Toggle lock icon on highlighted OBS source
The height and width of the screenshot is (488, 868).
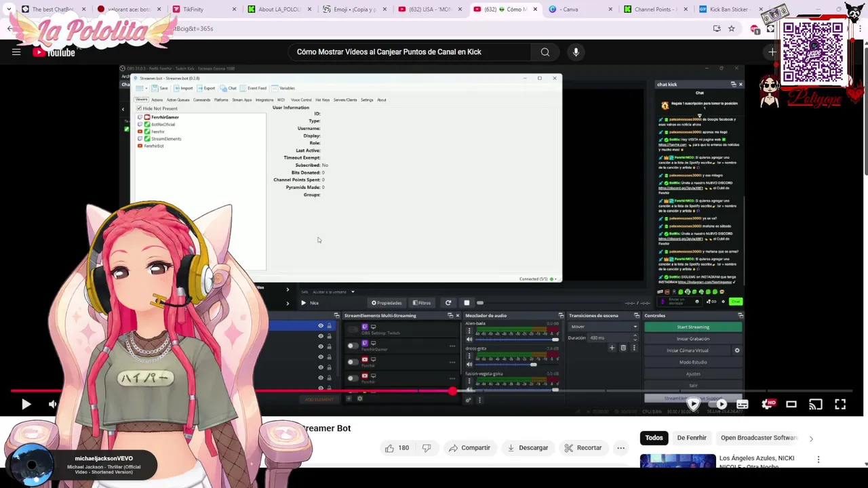pos(330,326)
